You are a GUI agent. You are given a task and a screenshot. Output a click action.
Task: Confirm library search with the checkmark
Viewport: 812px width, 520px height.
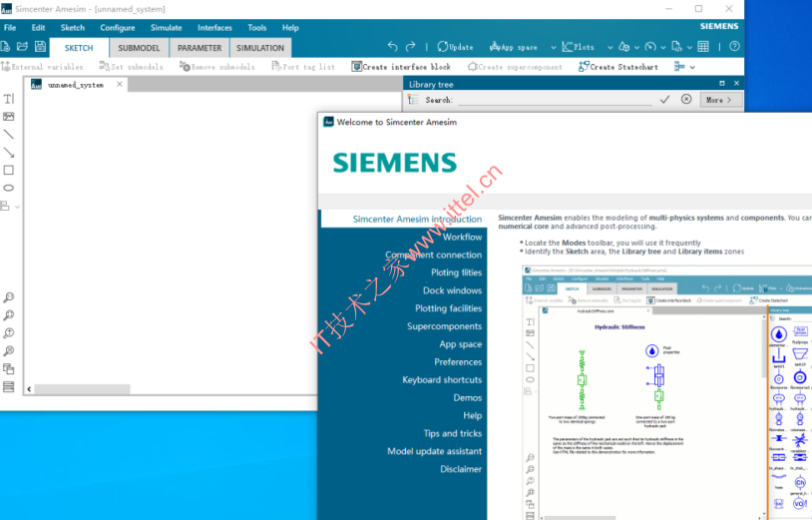665,100
